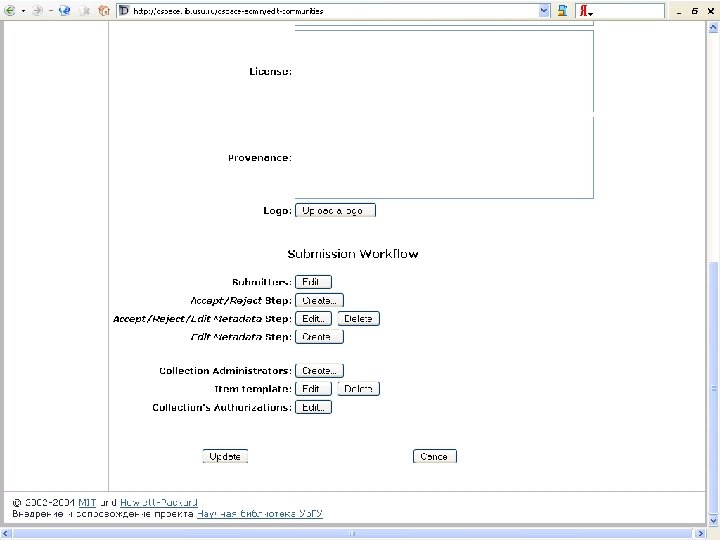Focus the address bar URL field
720x540 pixels.
(335, 11)
